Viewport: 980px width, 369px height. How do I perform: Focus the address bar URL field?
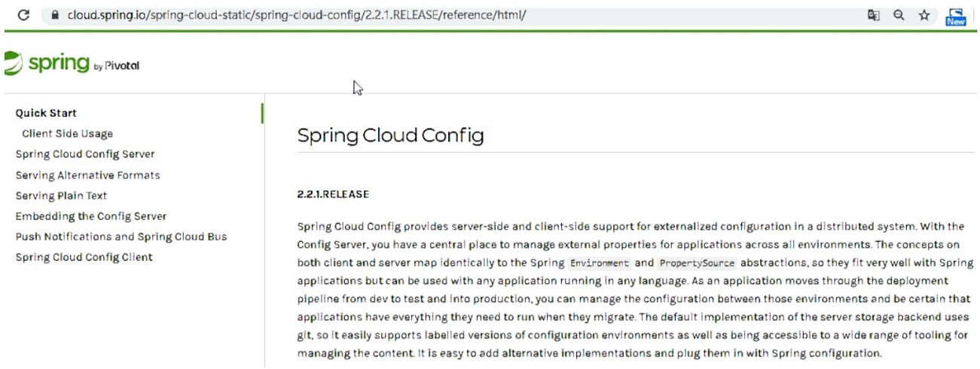click(x=301, y=15)
